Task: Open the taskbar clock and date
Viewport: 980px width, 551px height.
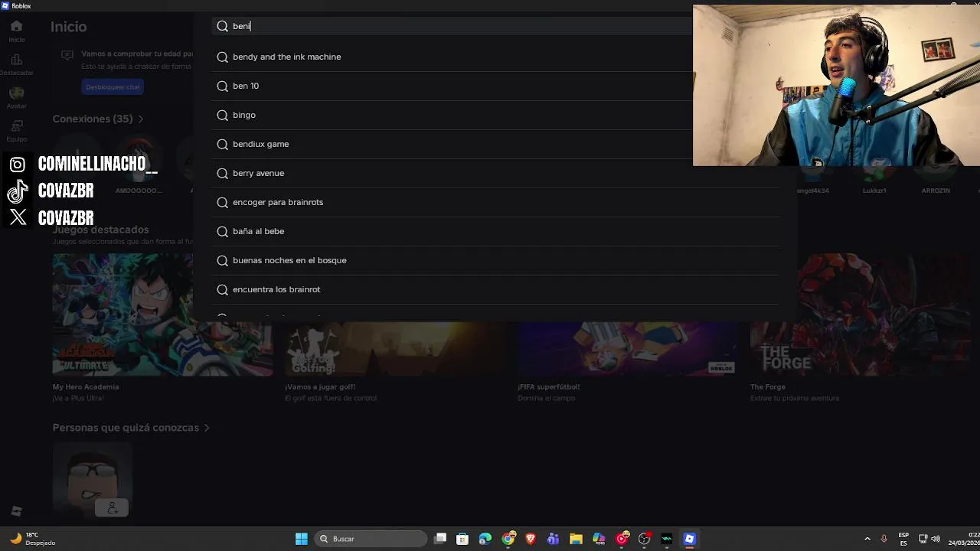Action: [x=964, y=539]
